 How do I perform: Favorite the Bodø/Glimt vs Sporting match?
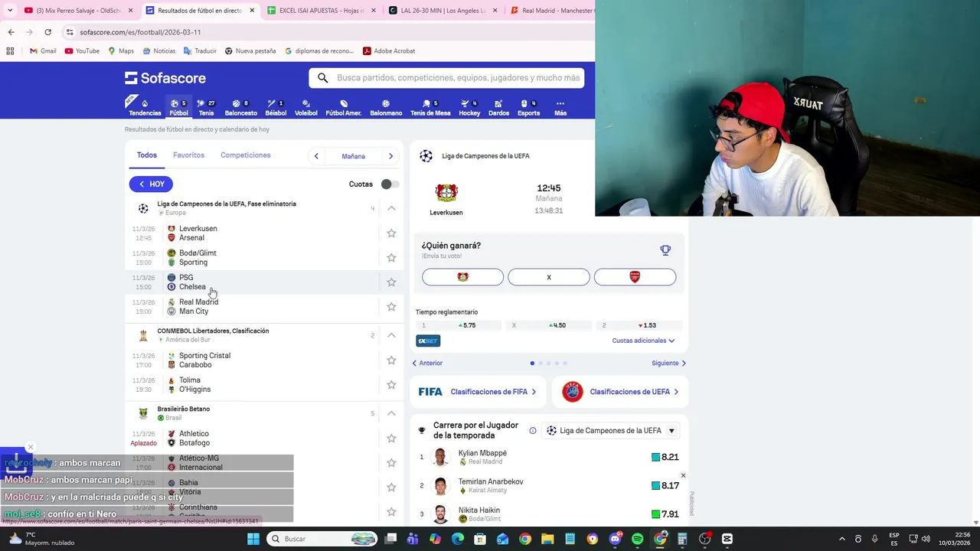coord(391,258)
